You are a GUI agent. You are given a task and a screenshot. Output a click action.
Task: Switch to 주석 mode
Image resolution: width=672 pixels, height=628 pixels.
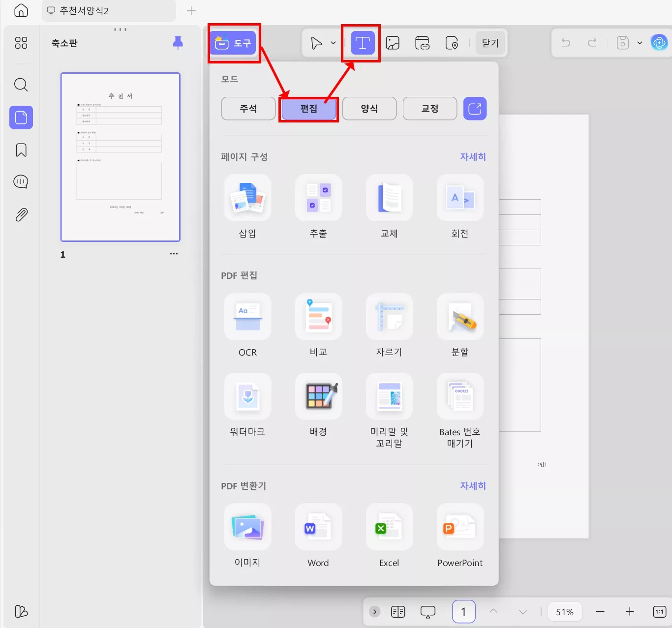click(x=248, y=109)
